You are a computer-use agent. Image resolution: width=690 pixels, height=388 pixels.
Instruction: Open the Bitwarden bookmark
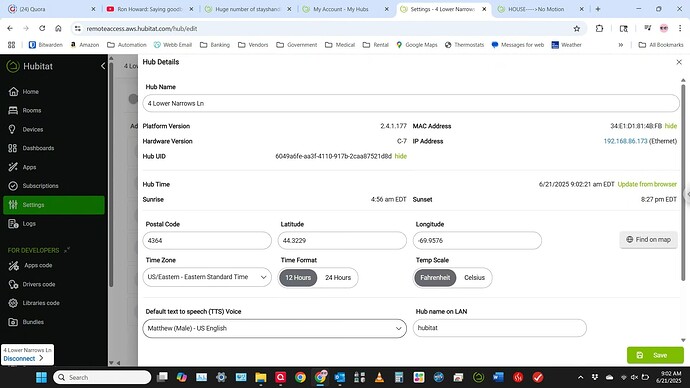(x=46, y=45)
